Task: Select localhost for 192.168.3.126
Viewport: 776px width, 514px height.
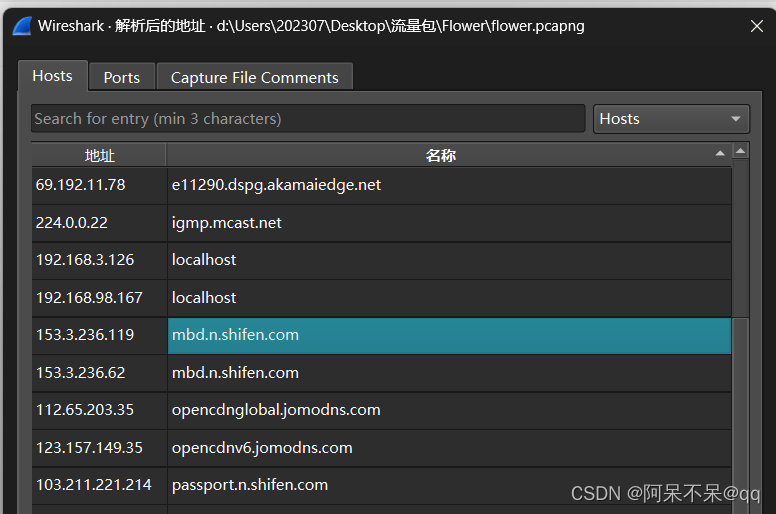Action: coord(449,260)
